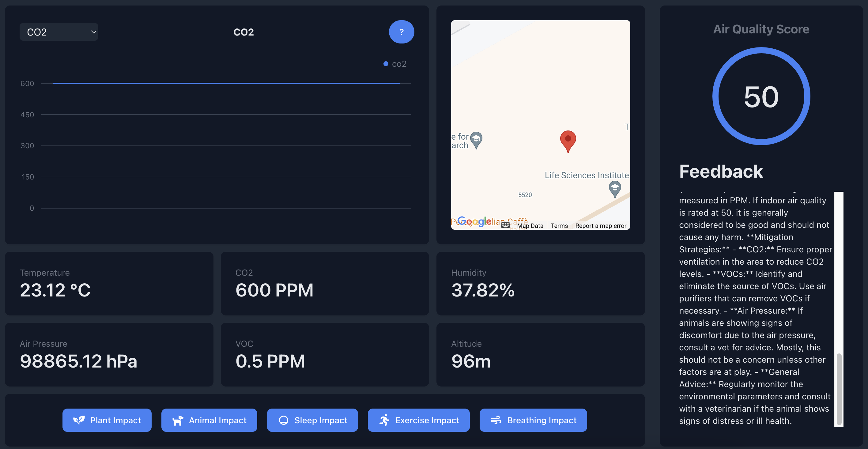Image resolution: width=868 pixels, height=449 pixels.
Task: Click the question mark help button
Action: (x=401, y=32)
